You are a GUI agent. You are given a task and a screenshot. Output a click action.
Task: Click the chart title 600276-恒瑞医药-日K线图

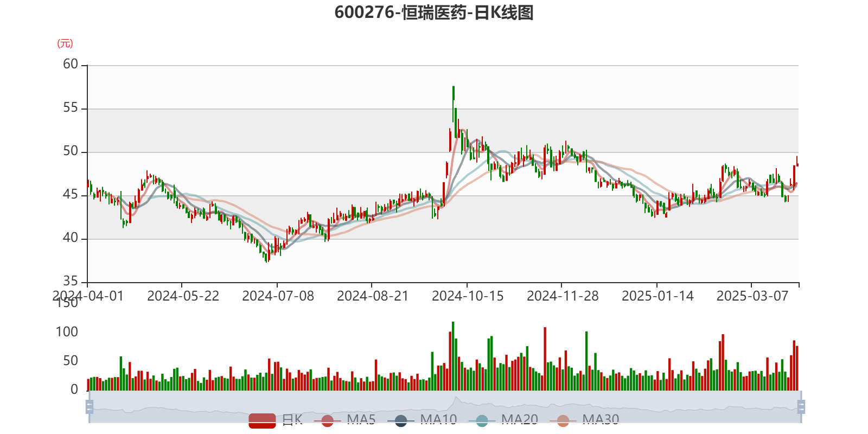(x=434, y=12)
